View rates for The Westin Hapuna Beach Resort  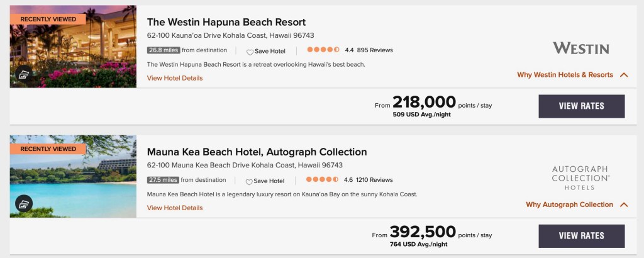tap(581, 106)
